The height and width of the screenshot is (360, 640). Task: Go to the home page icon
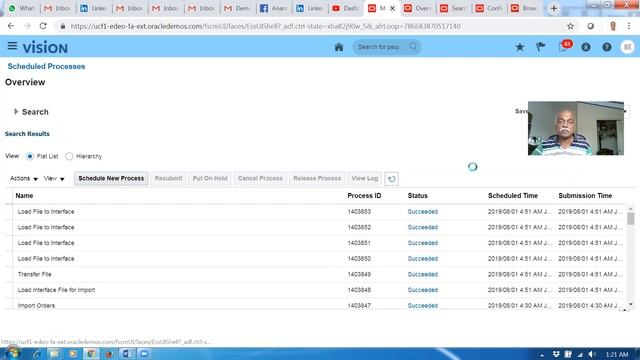pos(339,47)
